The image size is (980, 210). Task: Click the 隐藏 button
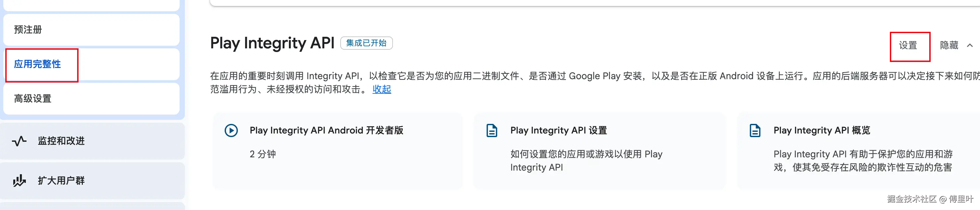point(949,45)
